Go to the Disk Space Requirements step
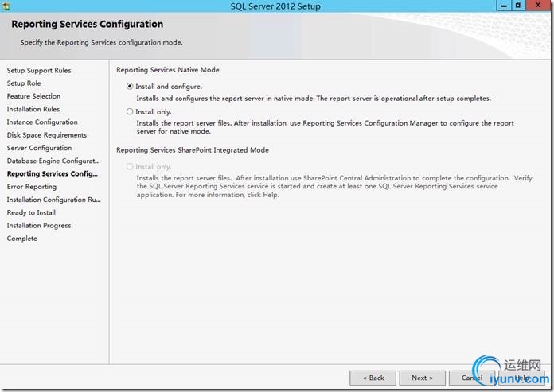Screen dimensions: 554x392 tap(47, 135)
